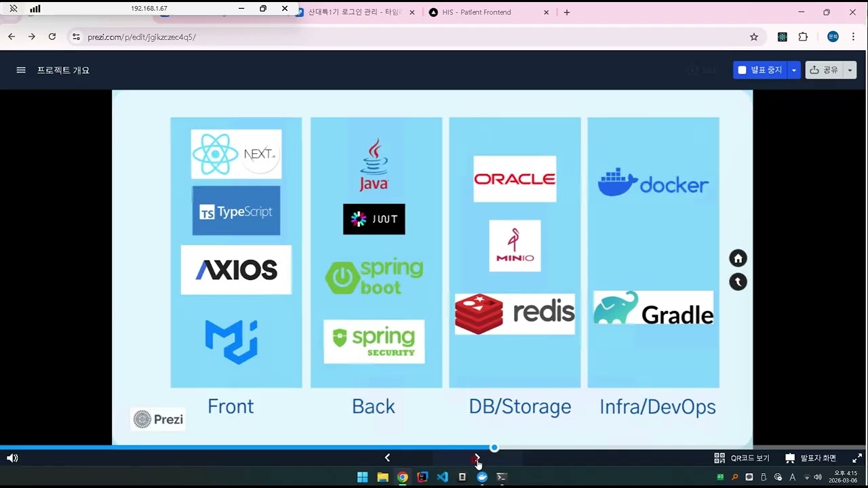Click the JWT logo

(374, 219)
